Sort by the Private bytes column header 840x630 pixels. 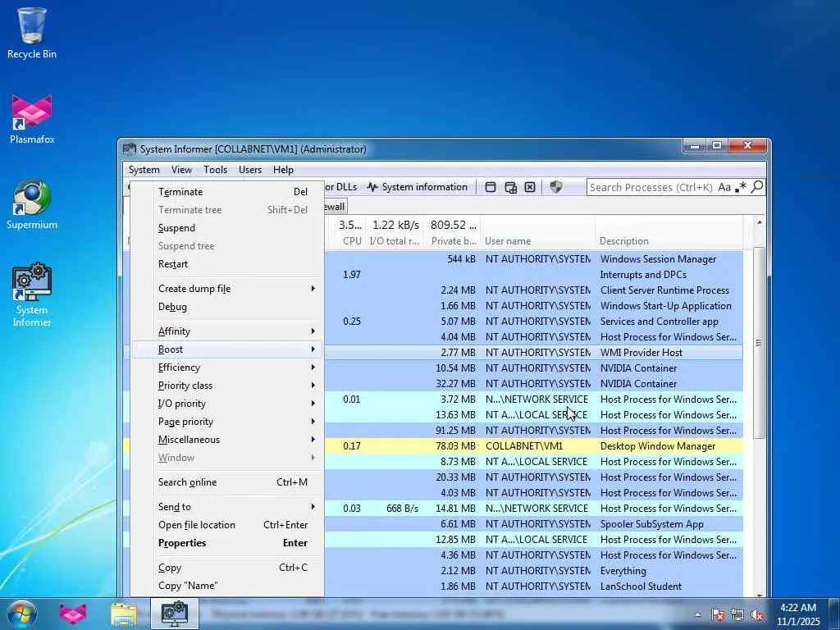[x=453, y=233]
